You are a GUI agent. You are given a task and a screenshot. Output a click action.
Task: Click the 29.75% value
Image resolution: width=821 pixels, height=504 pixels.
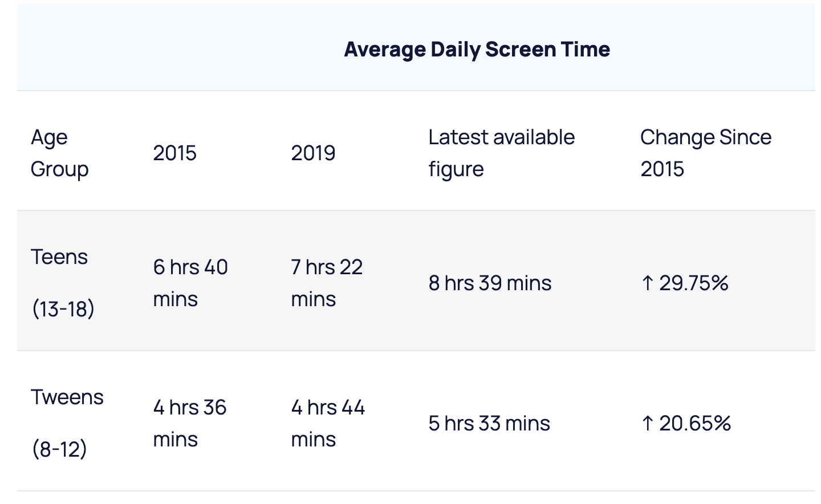(694, 283)
